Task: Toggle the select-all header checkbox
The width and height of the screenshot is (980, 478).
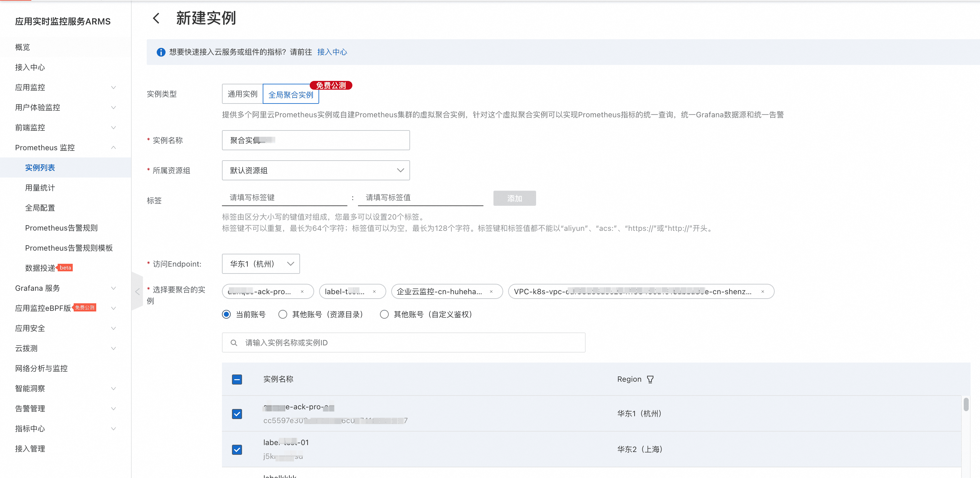Action: pos(237,379)
